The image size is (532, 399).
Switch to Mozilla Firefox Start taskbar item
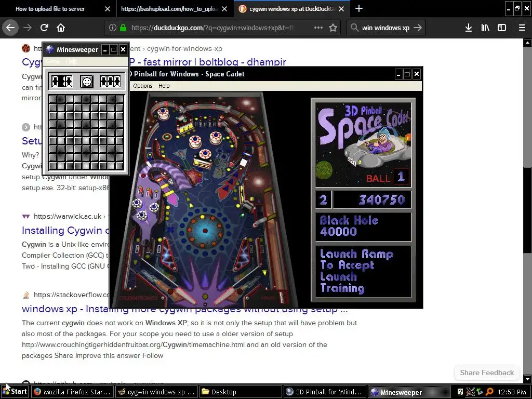(72, 392)
